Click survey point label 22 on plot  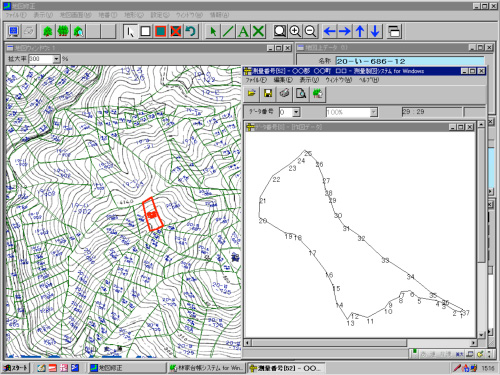pos(276,180)
